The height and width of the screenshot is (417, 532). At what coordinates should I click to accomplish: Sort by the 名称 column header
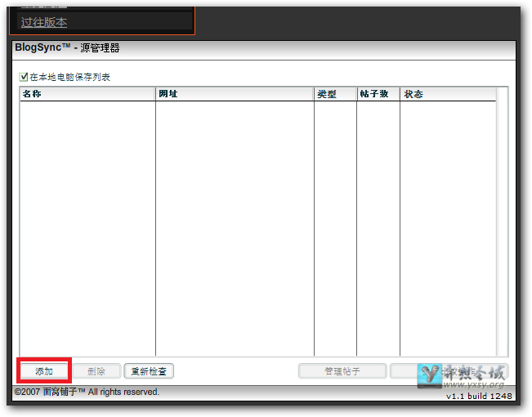(87, 94)
